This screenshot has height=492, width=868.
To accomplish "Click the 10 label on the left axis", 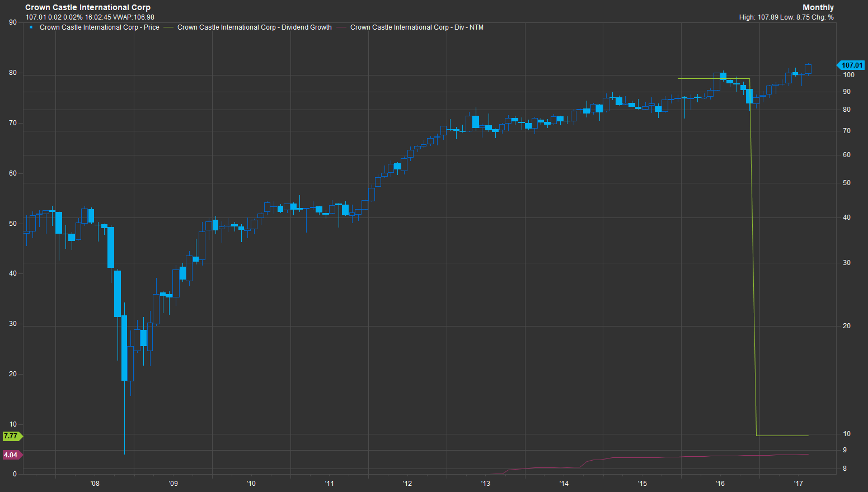I will click(x=13, y=424).
